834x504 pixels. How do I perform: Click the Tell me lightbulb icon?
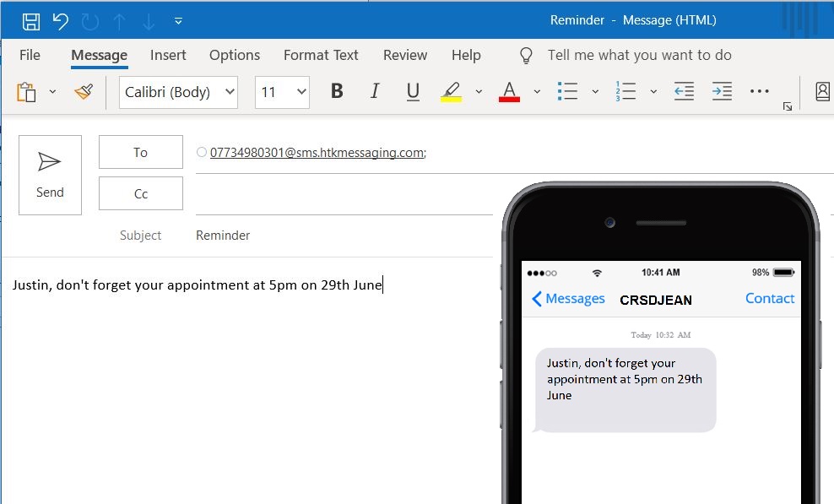click(526, 56)
